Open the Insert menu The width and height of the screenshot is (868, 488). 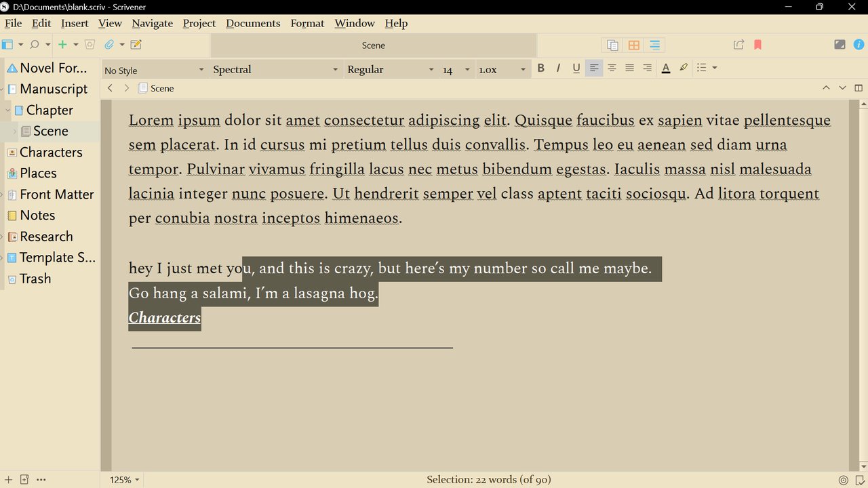pos(75,23)
